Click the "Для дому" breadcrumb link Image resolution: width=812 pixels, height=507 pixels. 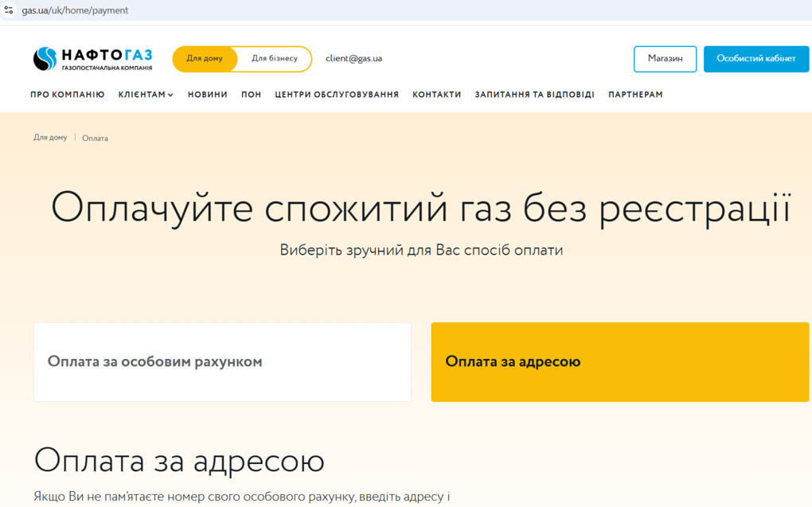[50, 138]
